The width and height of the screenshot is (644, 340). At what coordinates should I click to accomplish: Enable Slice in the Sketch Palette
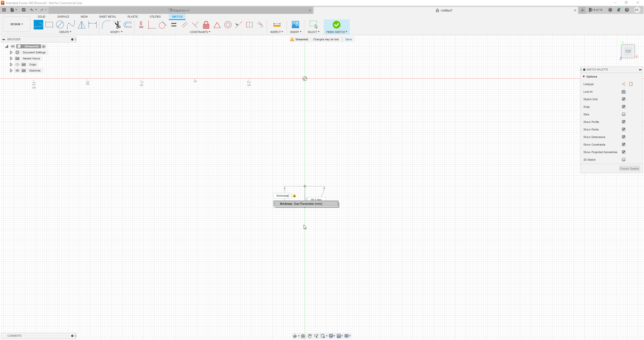(x=624, y=114)
